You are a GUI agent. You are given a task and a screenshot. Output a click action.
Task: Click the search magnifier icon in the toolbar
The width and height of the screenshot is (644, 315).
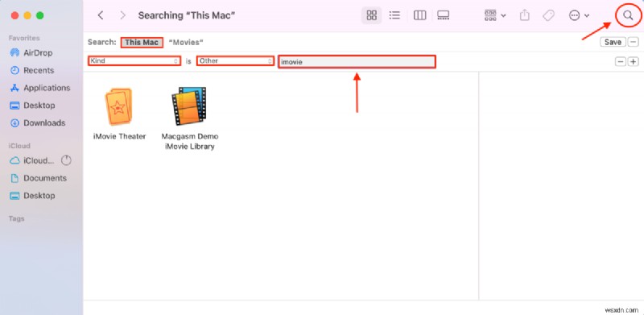pos(628,15)
